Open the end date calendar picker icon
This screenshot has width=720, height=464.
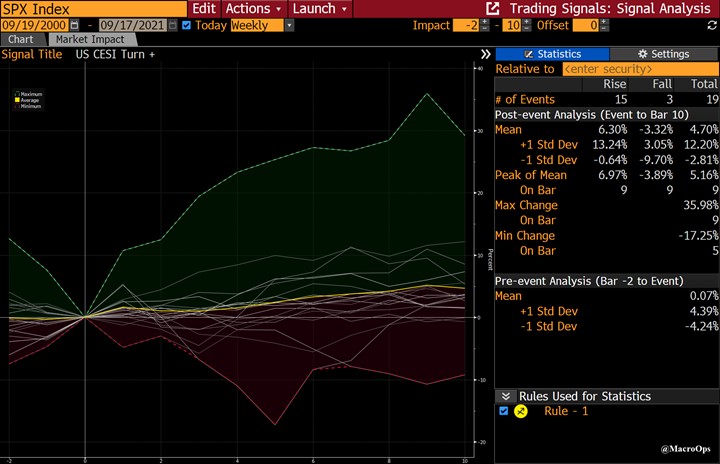172,25
